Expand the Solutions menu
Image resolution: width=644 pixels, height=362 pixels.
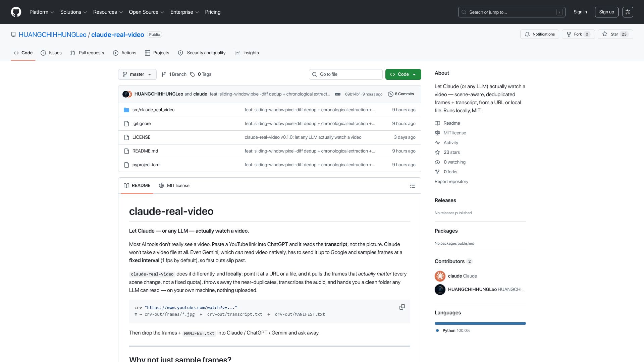tap(73, 12)
